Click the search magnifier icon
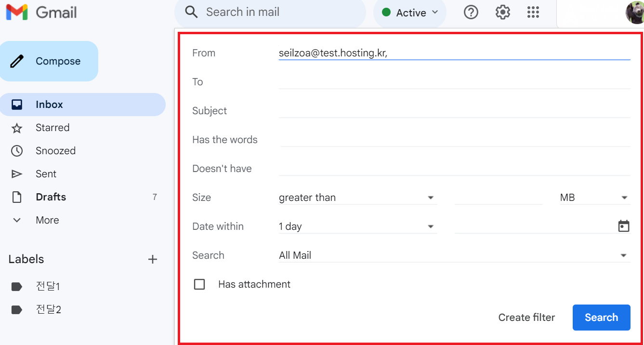Image resolution: width=644 pixels, height=345 pixels. pyautogui.click(x=191, y=13)
